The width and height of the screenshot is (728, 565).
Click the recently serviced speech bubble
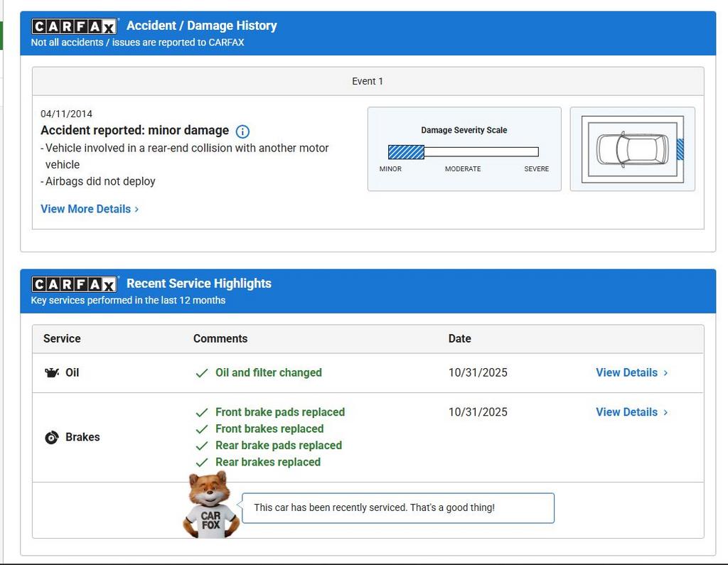(x=398, y=507)
